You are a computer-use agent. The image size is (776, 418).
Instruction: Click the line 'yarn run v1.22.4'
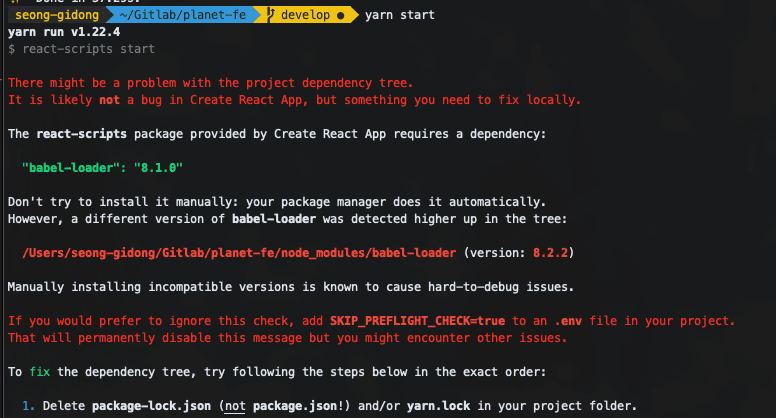click(64, 32)
